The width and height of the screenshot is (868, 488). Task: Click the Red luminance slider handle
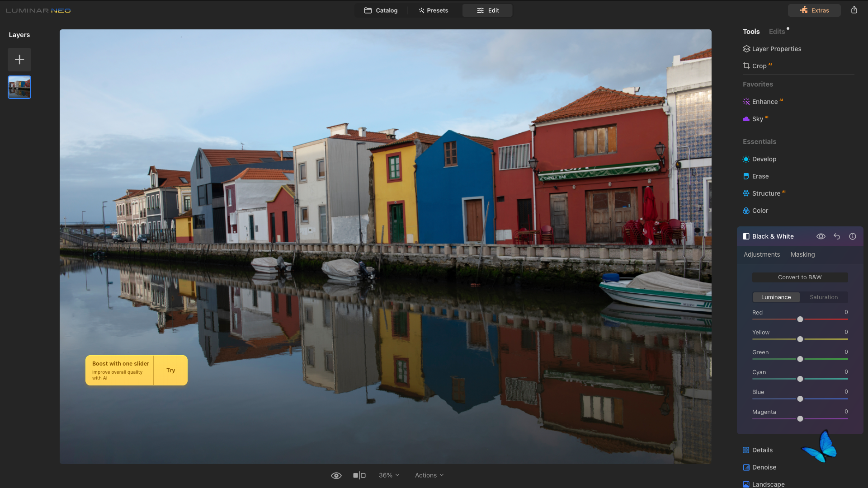click(800, 319)
